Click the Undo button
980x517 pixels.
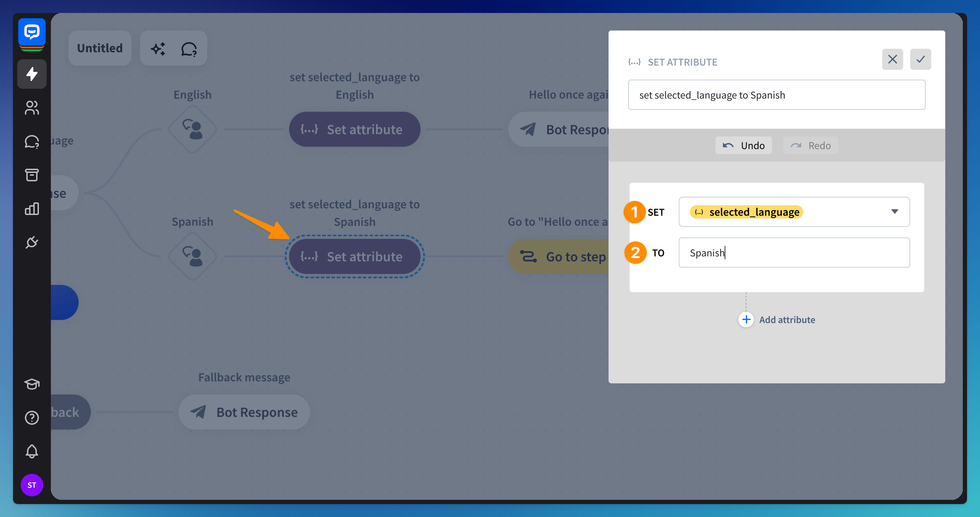pos(743,145)
